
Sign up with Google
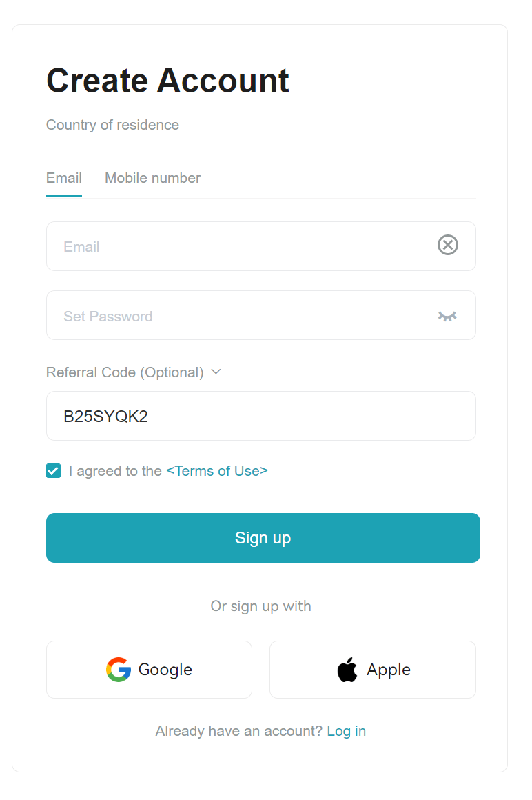coord(149,669)
